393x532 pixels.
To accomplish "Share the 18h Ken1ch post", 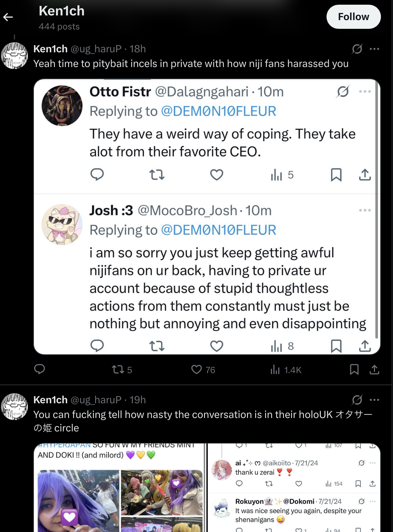I will tap(374, 369).
